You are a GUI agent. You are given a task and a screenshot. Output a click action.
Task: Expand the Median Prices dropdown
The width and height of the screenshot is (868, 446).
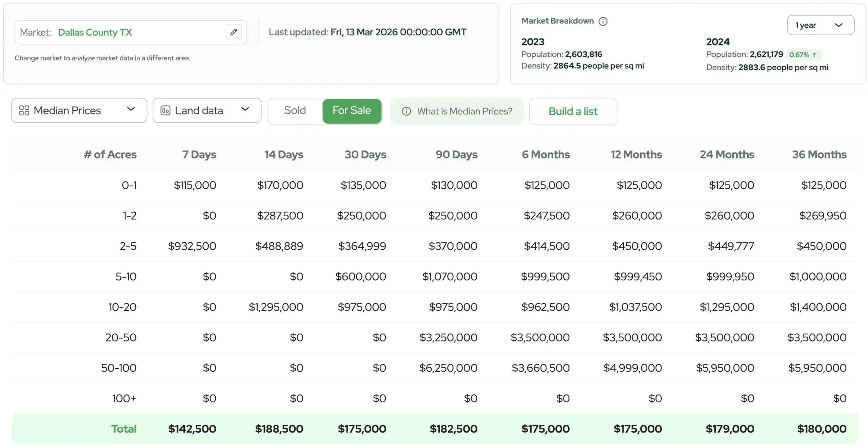[x=79, y=110]
